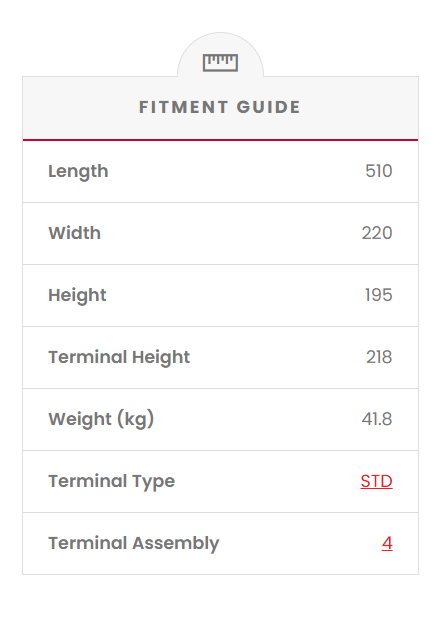Image resolution: width=433 pixels, height=618 pixels.
Task: Select the Length row label
Action: 78,171
